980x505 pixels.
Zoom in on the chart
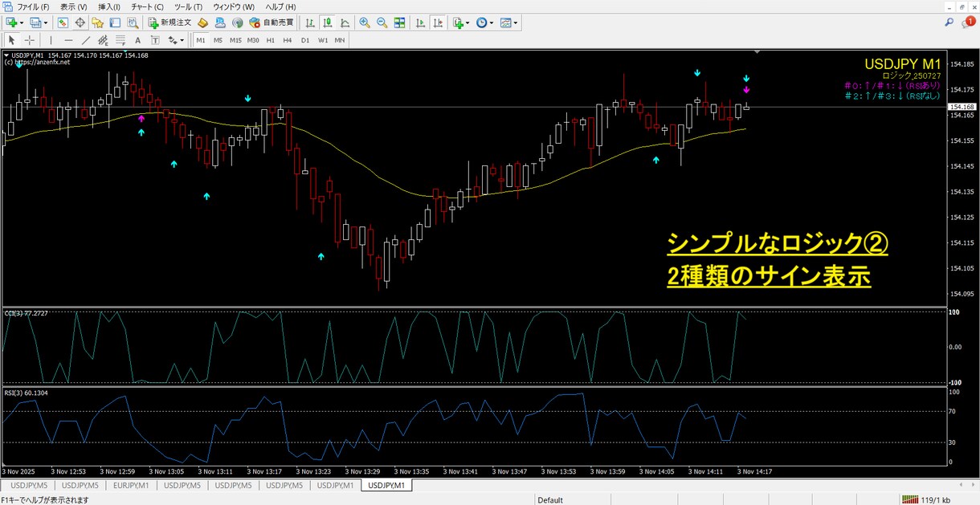click(x=365, y=23)
